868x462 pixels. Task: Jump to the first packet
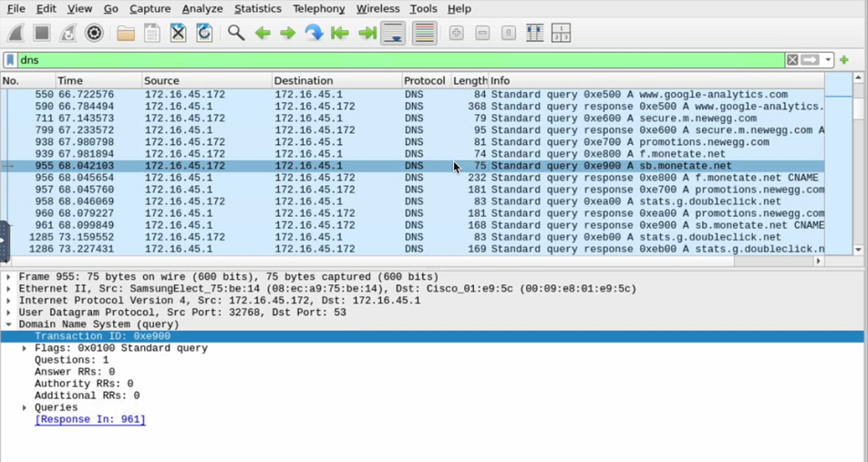click(340, 34)
